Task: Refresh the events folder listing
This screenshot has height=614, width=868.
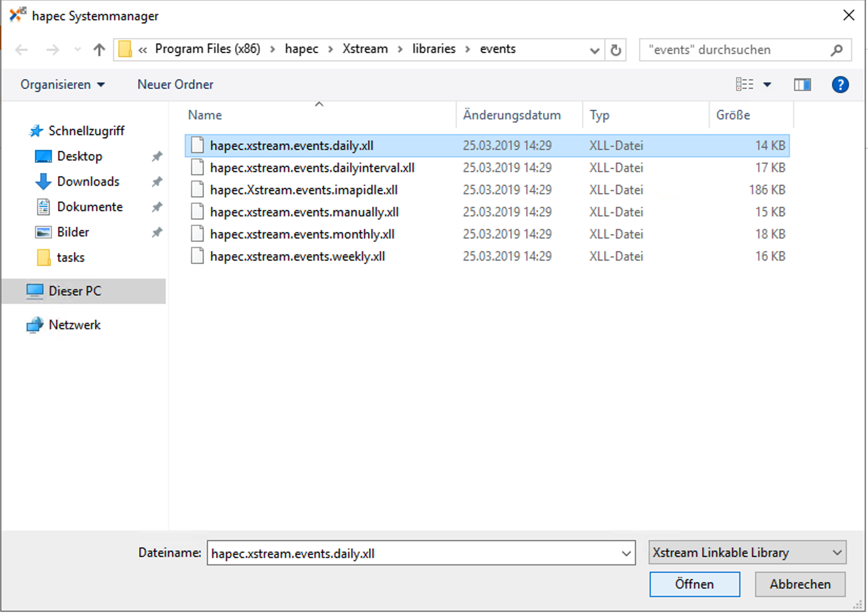Action: click(x=615, y=50)
